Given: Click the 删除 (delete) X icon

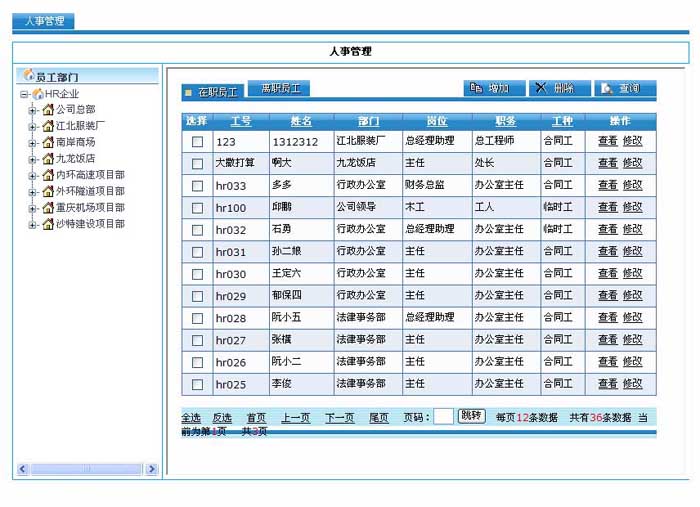Looking at the screenshot, I should 541,89.
